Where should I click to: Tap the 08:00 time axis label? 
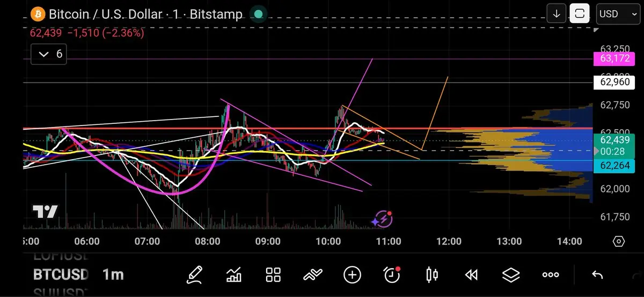(x=207, y=242)
